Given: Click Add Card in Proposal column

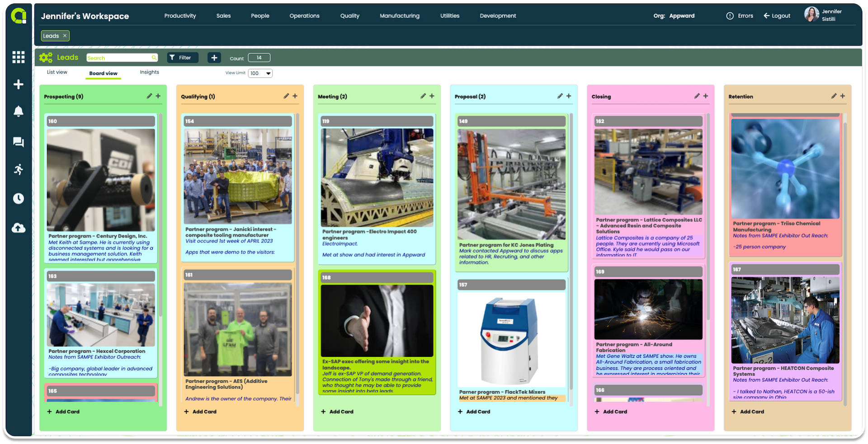Looking at the screenshot, I should click(x=474, y=411).
